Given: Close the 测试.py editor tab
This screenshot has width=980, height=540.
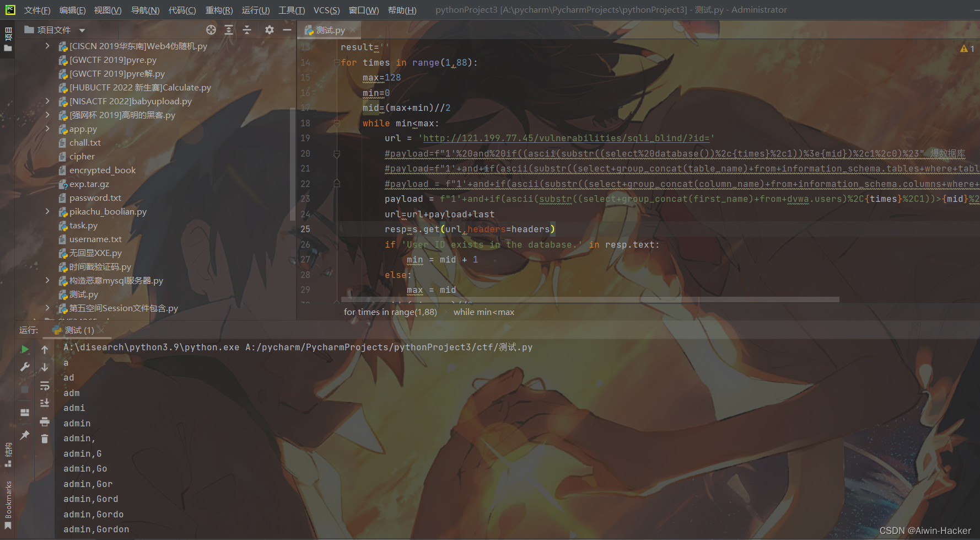Looking at the screenshot, I should [353, 30].
